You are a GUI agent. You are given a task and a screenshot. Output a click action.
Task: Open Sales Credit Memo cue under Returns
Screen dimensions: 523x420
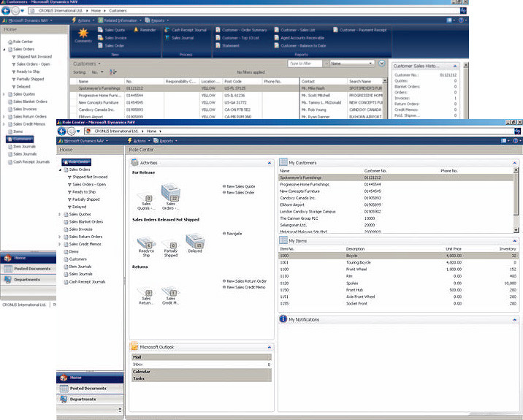[171, 295]
